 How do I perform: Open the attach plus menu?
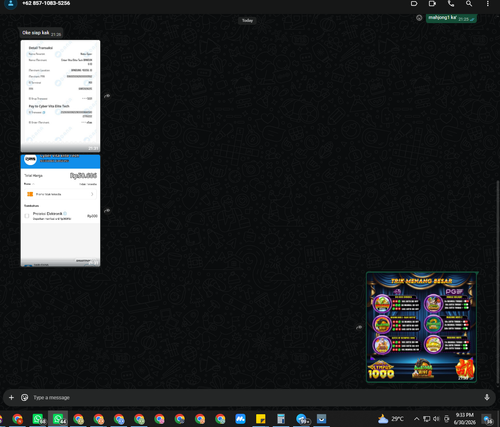(x=11, y=397)
